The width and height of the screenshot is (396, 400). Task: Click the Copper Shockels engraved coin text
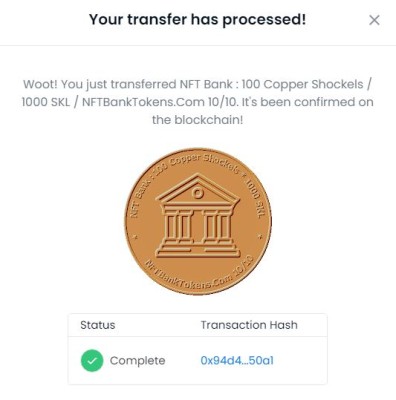(204, 163)
